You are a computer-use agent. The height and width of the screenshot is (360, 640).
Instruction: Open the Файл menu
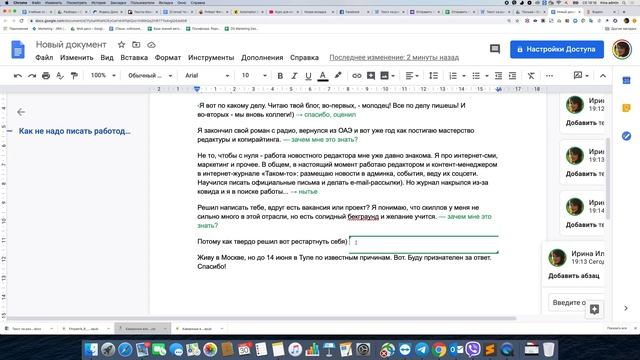(x=44, y=58)
